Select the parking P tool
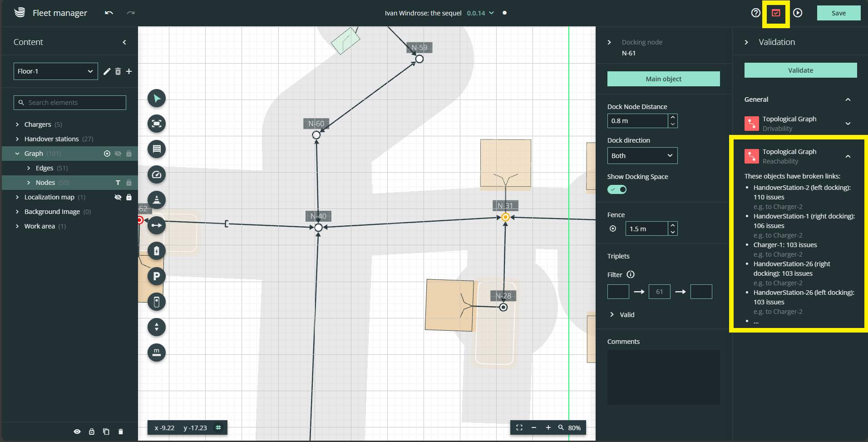The width and height of the screenshot is (868, 442). [157, 277]
